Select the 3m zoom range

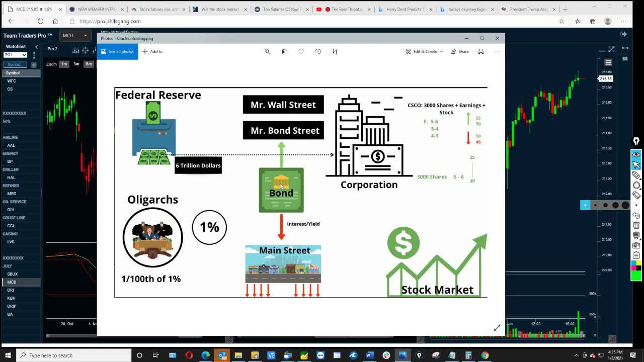pos(76,64)
